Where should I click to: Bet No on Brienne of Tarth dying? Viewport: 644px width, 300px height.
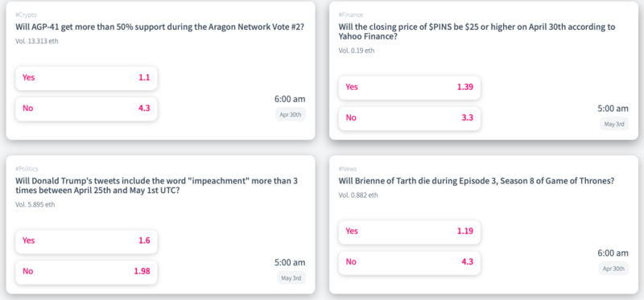point(409,262)
